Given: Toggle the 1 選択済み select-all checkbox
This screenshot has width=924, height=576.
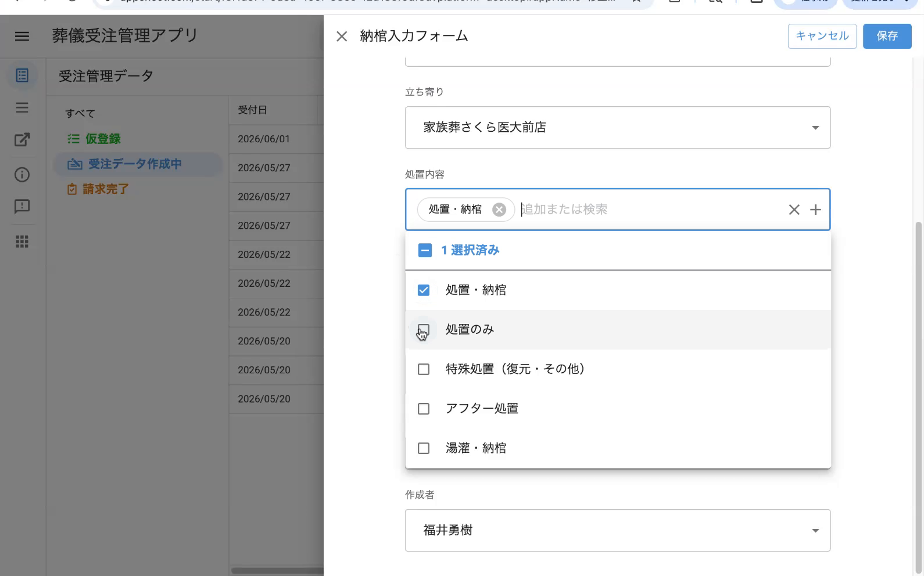Looking at the screenshot, I should [x=425, y=250].
